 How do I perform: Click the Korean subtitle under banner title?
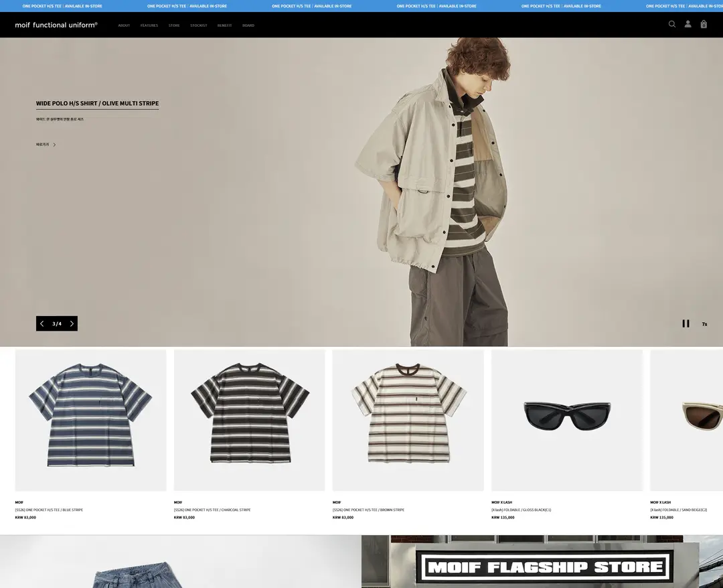pyautogui.click(x=60, y=119)
